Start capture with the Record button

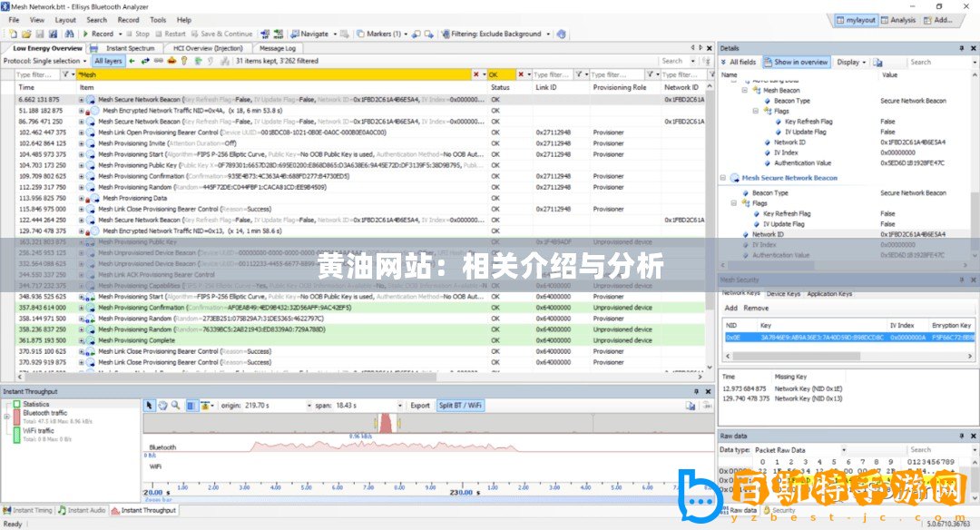coord(98,34)
